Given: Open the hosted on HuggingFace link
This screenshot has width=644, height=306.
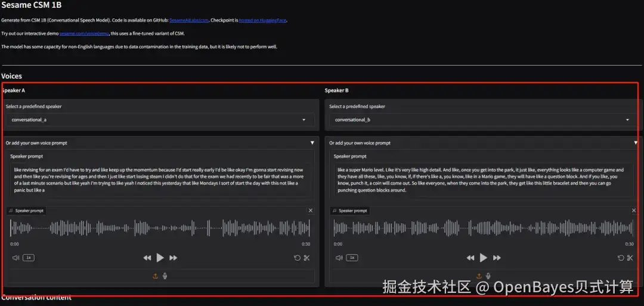Looking at the screenshot, I should (262, 20).
